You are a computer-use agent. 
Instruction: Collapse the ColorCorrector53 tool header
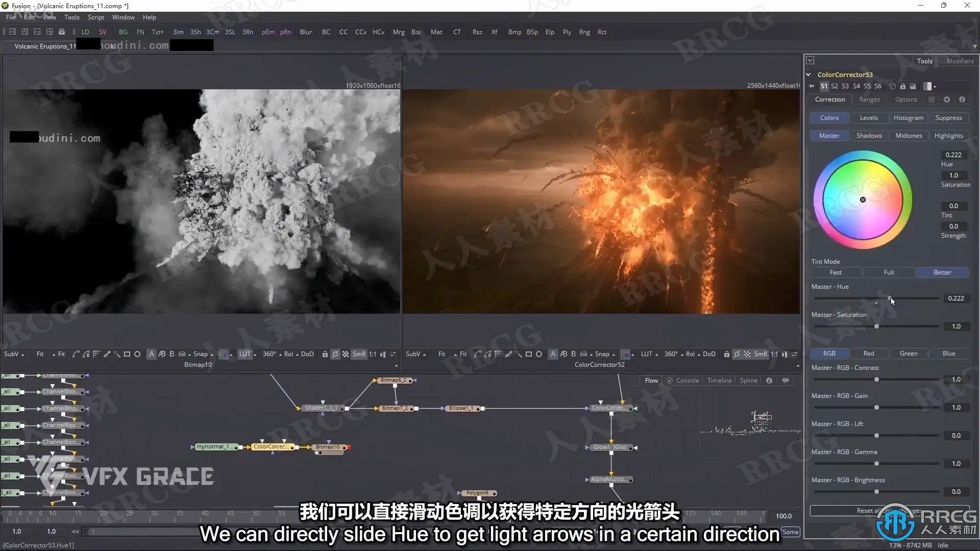[808, 74]
